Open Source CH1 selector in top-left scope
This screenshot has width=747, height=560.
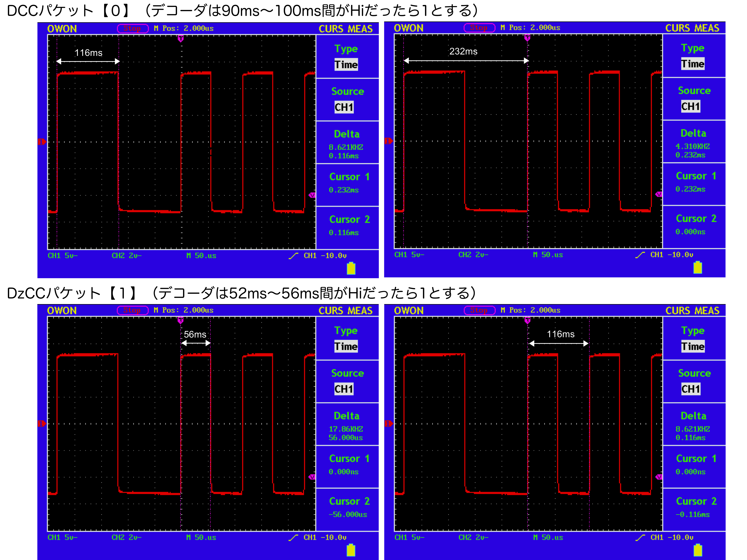(x=344, y=107)
